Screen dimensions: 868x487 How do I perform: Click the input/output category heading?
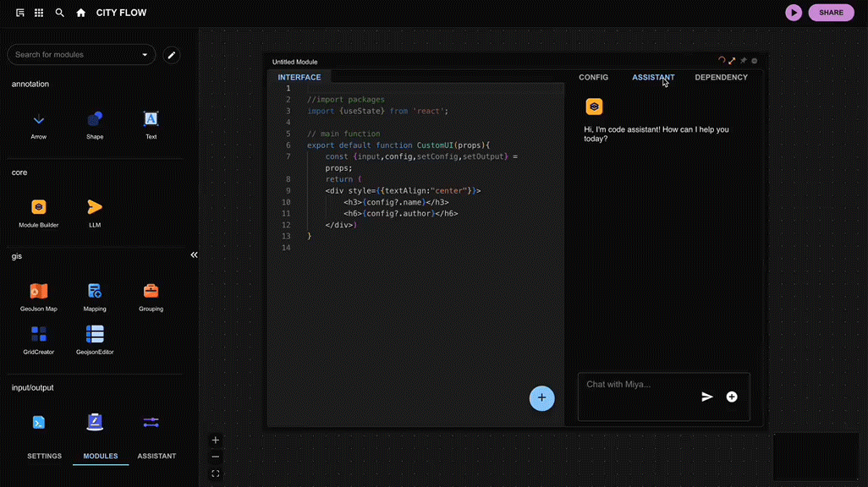(33, 387)
